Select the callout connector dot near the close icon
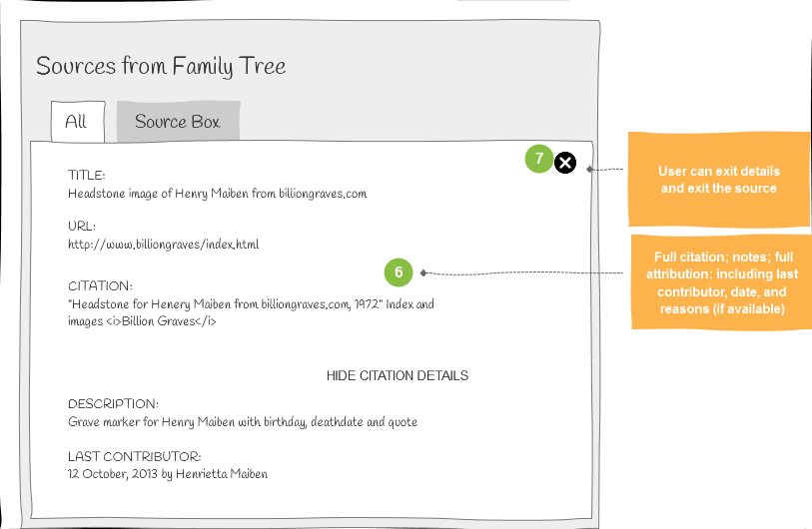 pos(589,170)
